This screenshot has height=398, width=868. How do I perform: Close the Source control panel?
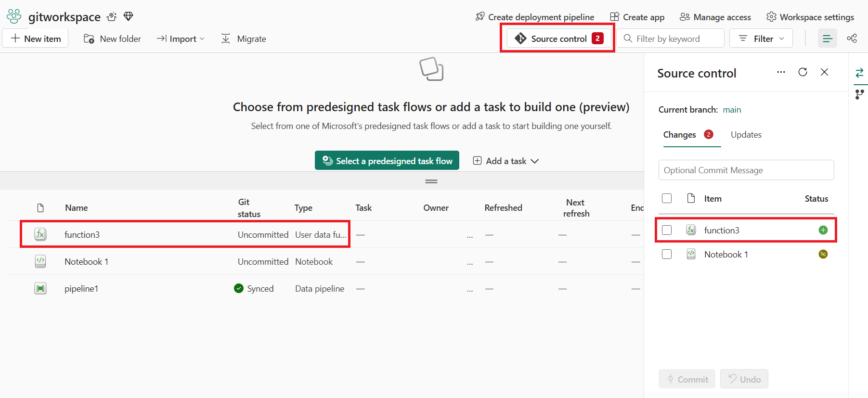coord(824,72)
